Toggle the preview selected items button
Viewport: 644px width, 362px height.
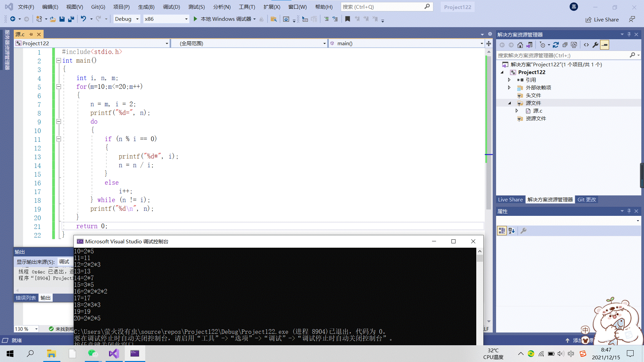(x=604, y=45)
